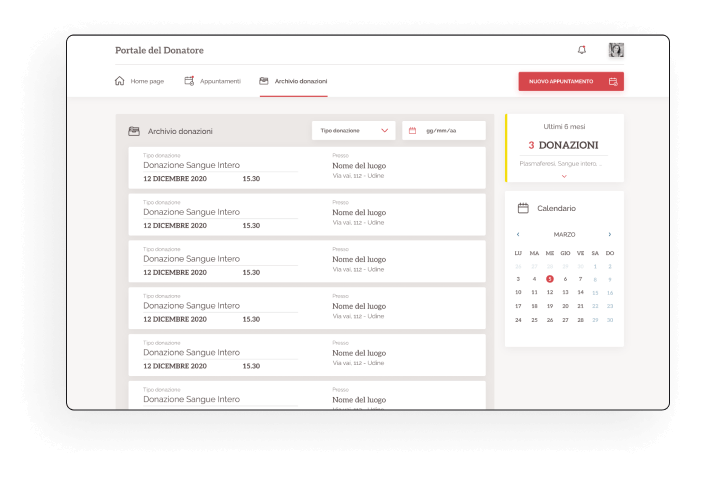Select day 18 in the March calendar
The image size is (705, 477).
pos(534,306)
